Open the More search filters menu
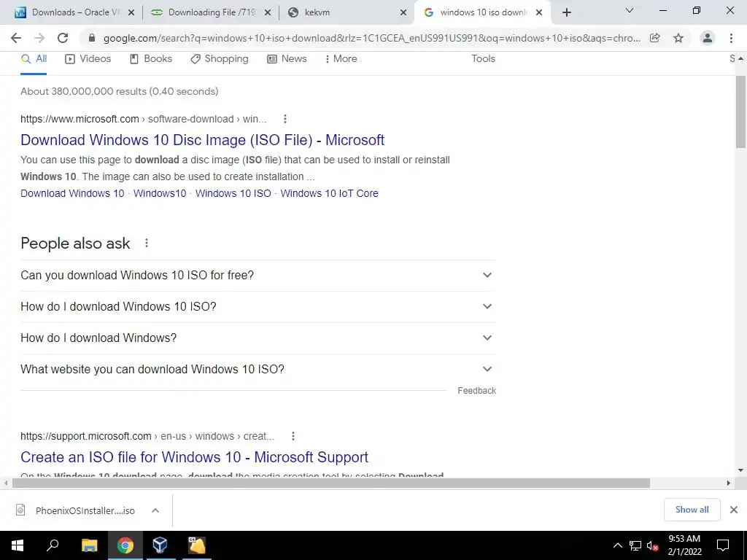The image size is (747, 560). [341, 58]
